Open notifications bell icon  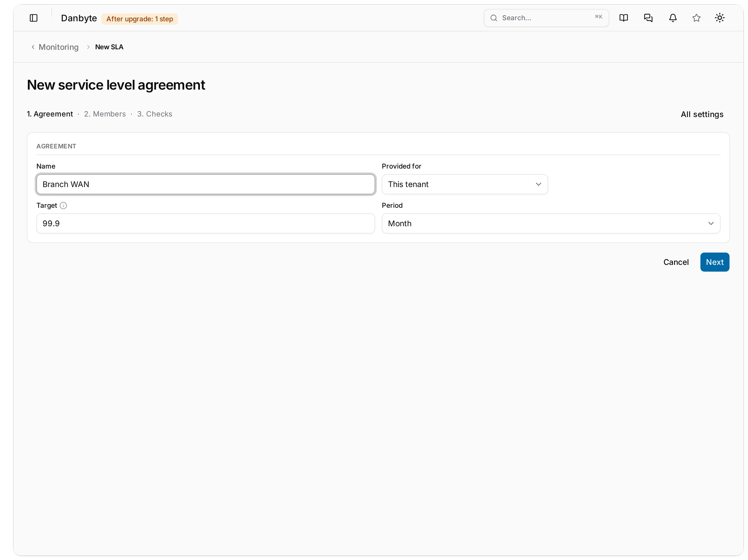point(673,18)
